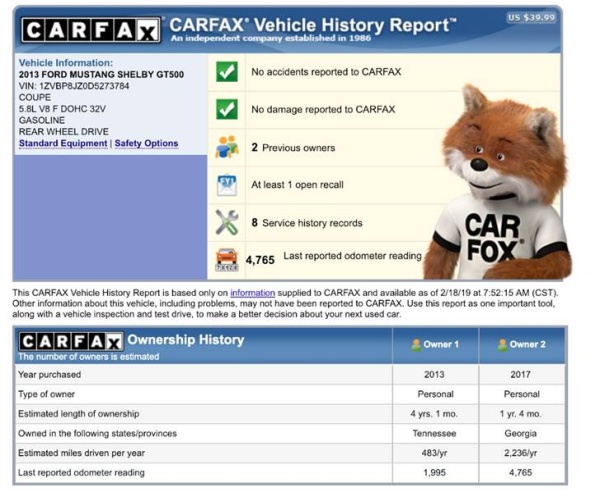Click the Owner 2 person icon

[500, 344]
